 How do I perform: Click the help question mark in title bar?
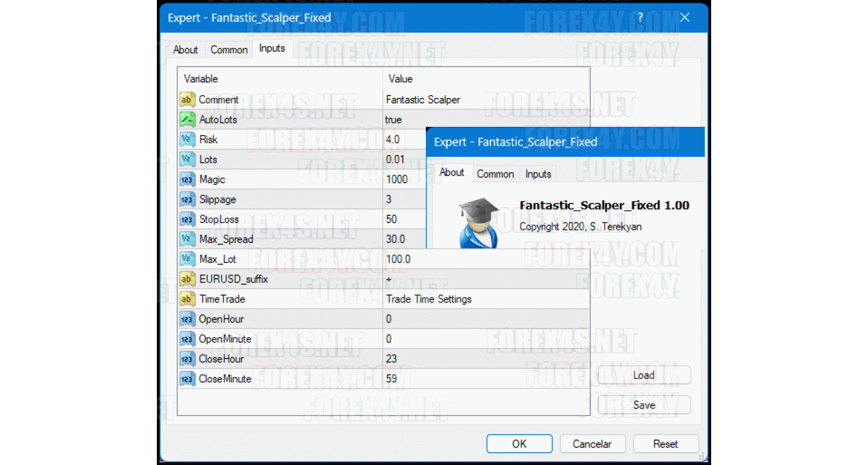pos(640,17)
